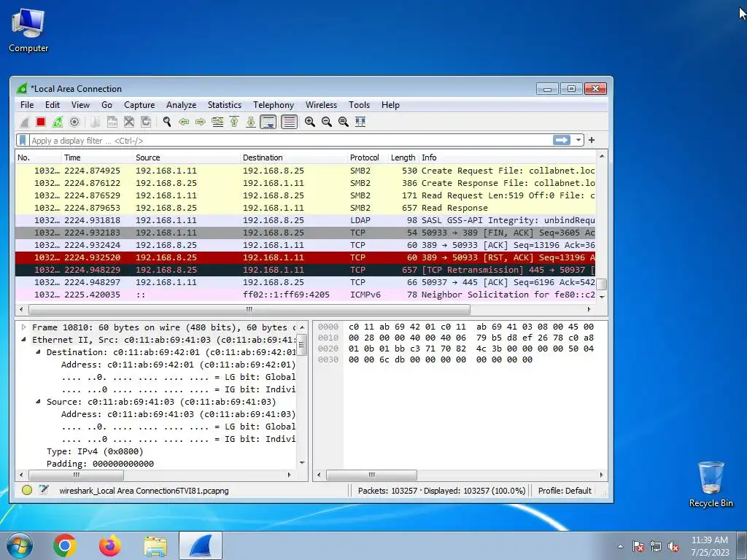Viewport: 747px width, 560px height.
Task: Go to a specified packet
Action: 217,122
